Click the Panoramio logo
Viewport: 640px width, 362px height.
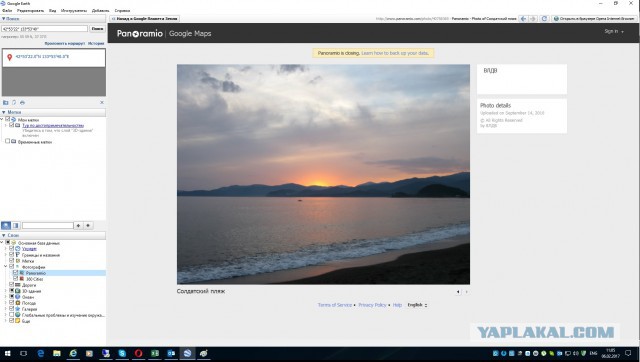pyautogui.click(x=140, y=33)
